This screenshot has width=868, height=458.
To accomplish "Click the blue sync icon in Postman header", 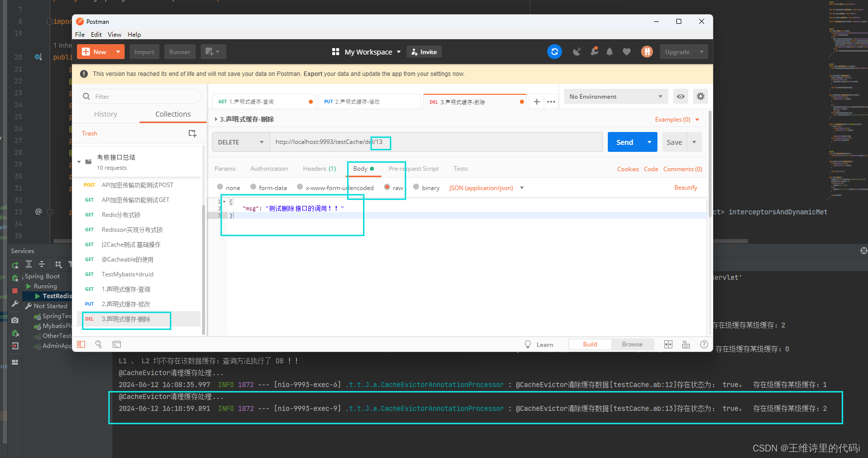I will click(x=555, y=52).
